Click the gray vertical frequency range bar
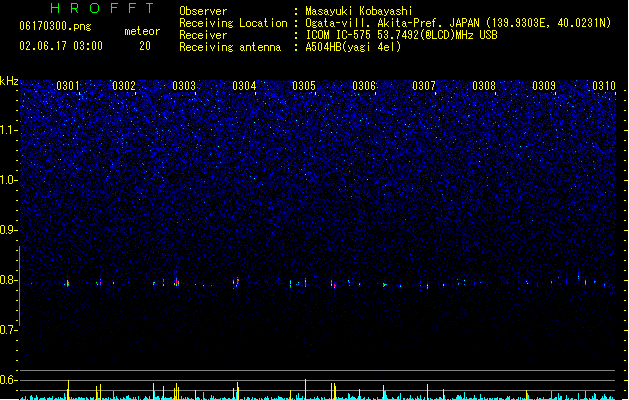This screenshot has height=400, width=629. 19,286
